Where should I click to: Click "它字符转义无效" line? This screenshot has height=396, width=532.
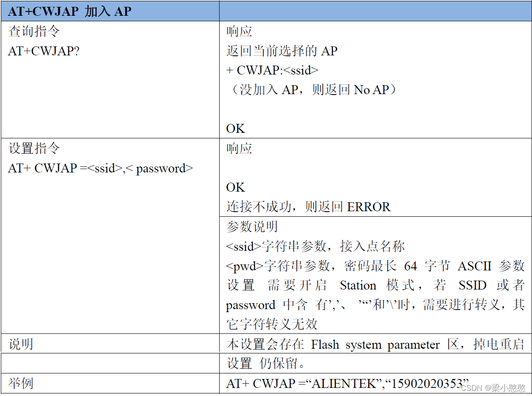pyautogui.click(x=272, y=324)
